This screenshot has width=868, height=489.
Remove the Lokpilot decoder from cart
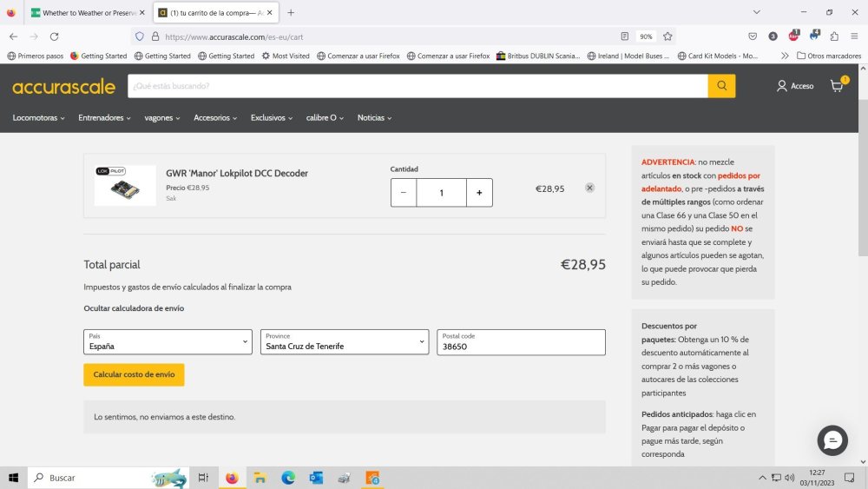click(x=589, y=188)
